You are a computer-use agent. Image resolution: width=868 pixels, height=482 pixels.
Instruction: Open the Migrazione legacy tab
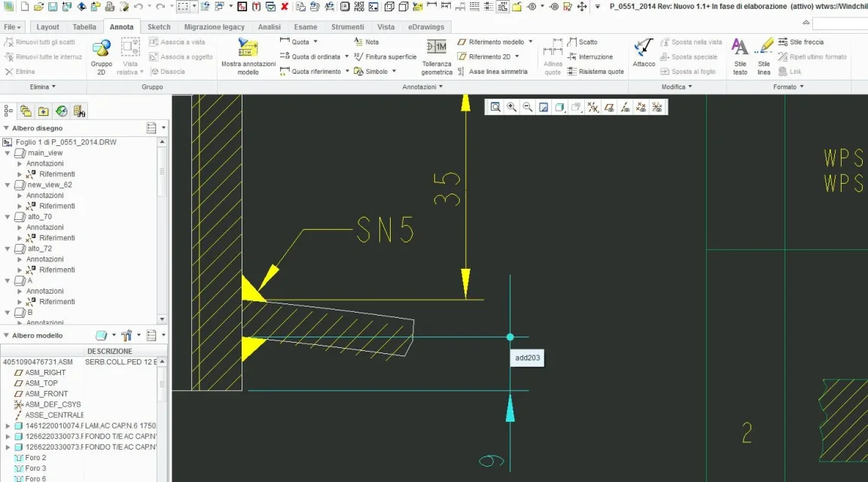click(x=215, y=26)
